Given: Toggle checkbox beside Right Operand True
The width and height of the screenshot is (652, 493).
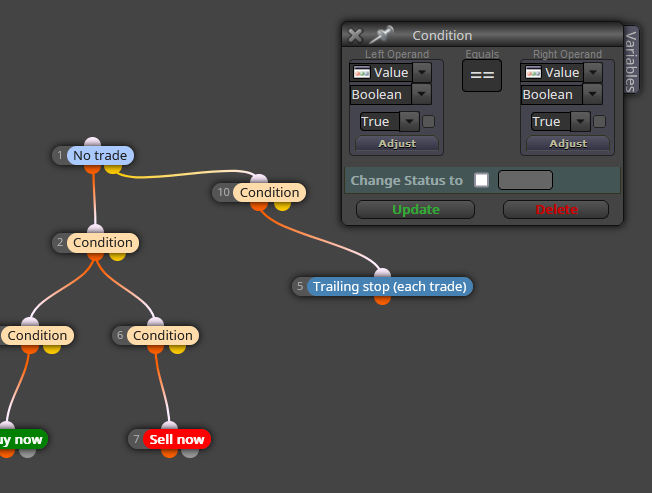Looking at the screenshot, I should (599, 121).
